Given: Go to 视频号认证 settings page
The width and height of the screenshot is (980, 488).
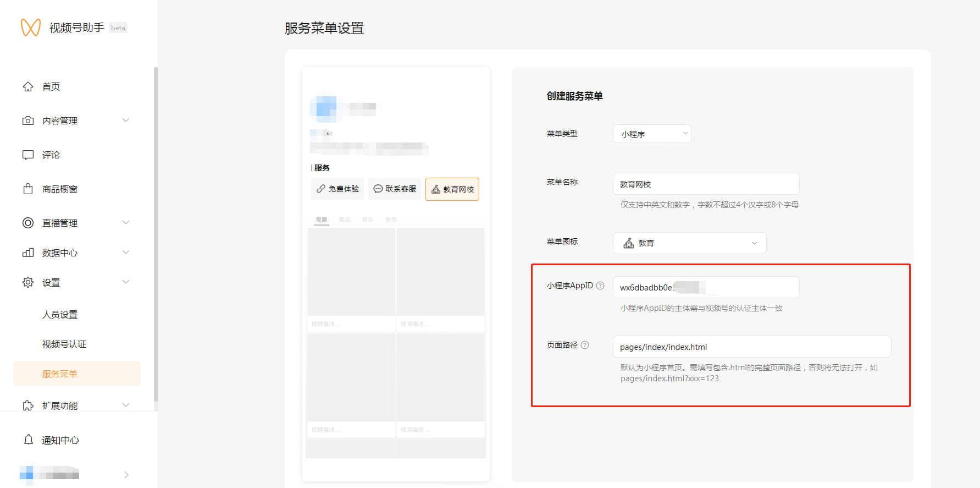Looking at the screenshot, I should click(64, 344).
